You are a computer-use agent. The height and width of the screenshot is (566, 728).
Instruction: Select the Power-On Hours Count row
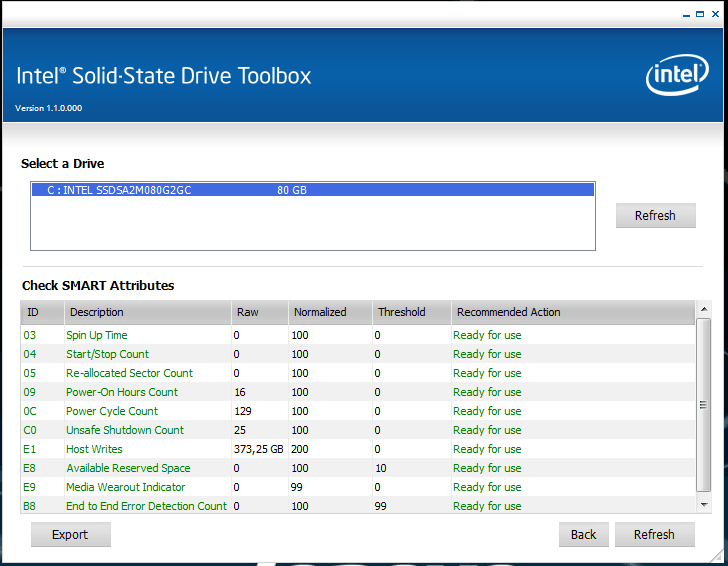coord(358,392)
